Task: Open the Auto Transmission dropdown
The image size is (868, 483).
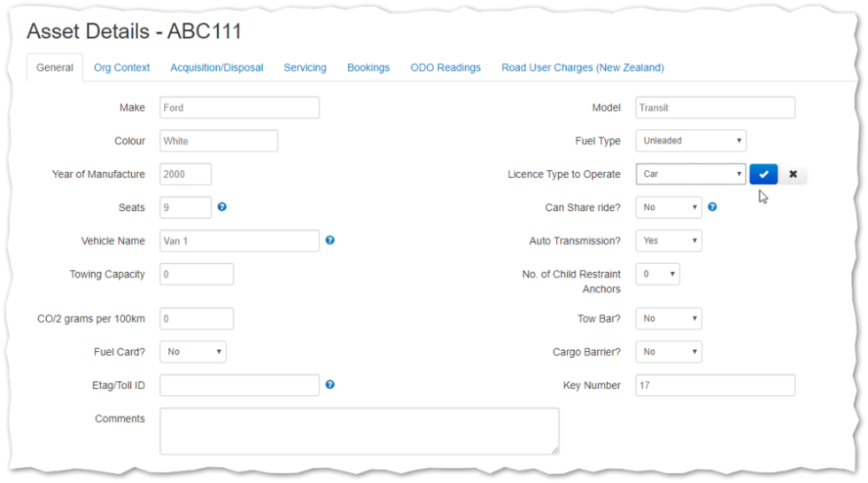Action: (x=669, y=240)
